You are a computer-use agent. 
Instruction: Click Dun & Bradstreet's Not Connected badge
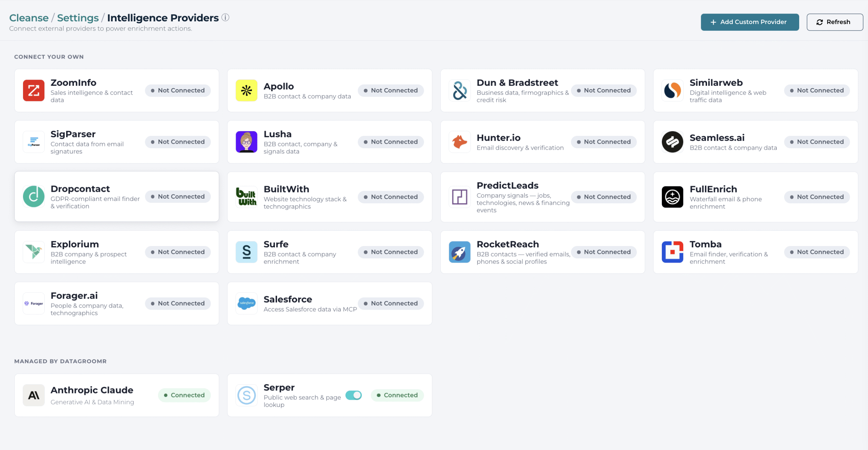tap(604, 90)
